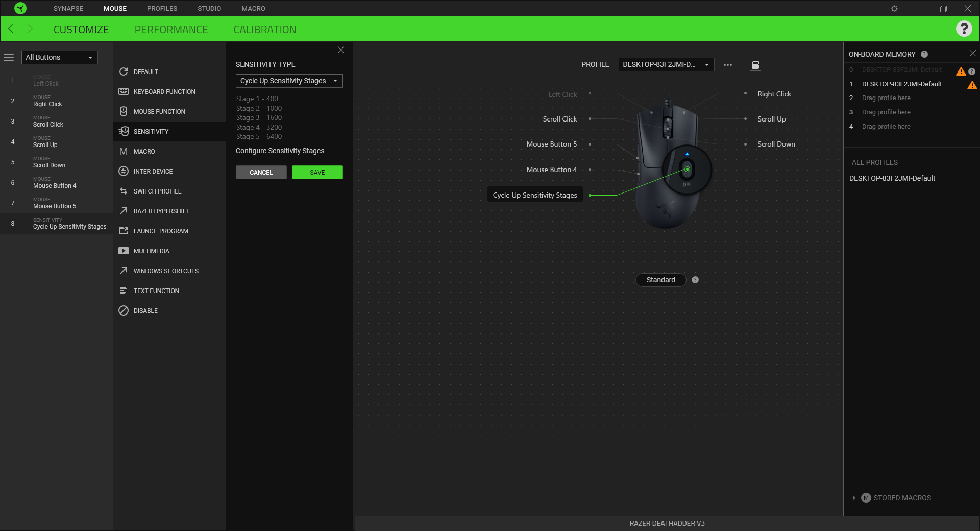Click the Text Function icon
This screenshot has height=531, width=980.
click(x=124, y=291)
